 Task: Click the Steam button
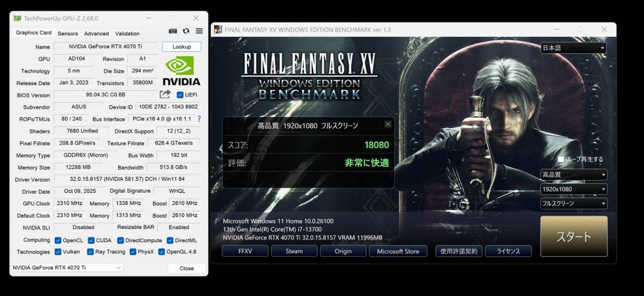[294, 251]
